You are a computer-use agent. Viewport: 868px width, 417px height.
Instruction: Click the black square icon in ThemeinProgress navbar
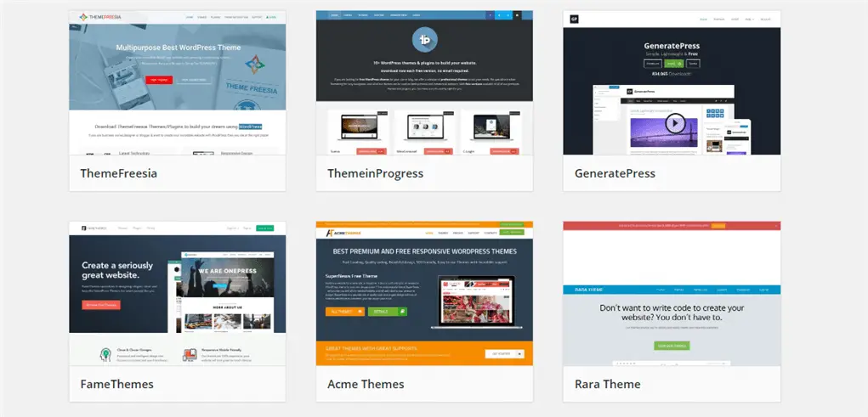(x=517, y=15)
